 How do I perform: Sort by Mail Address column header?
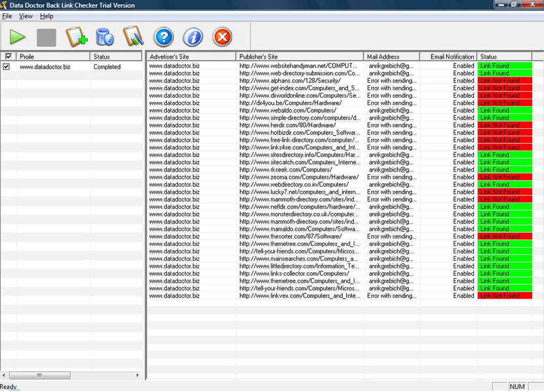392,56
